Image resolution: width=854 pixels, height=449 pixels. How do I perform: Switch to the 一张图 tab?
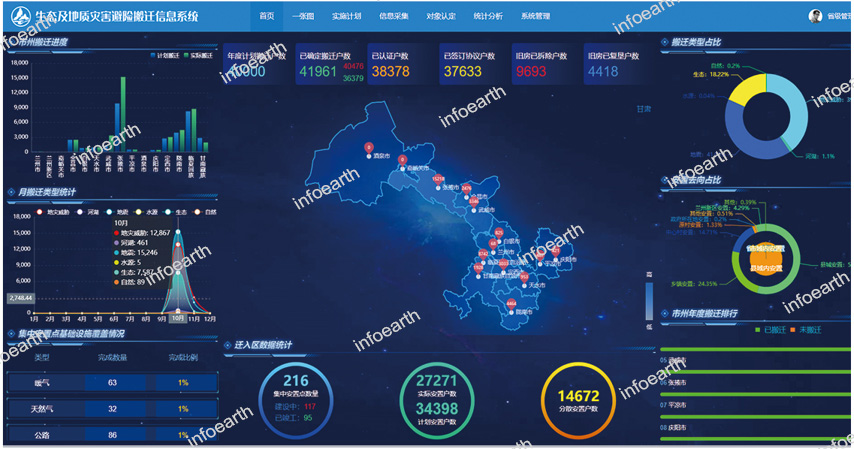(x=304, y=16)
